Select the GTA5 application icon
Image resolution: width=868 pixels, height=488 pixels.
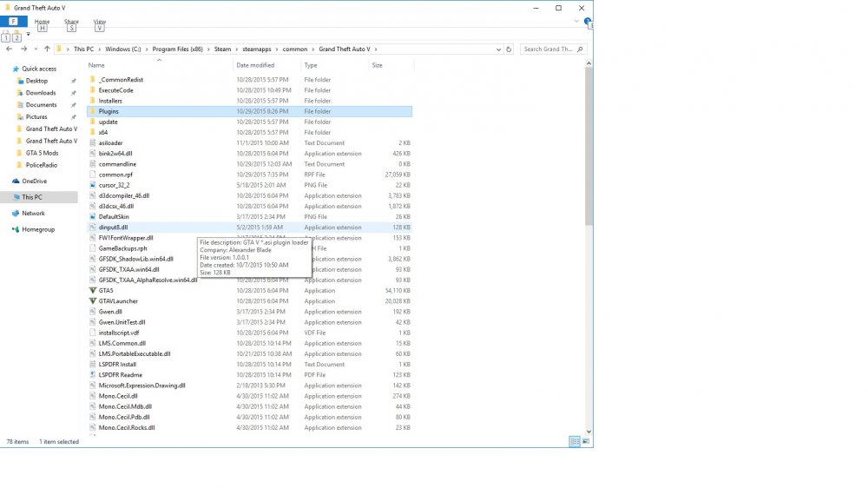tap(93, 290)
